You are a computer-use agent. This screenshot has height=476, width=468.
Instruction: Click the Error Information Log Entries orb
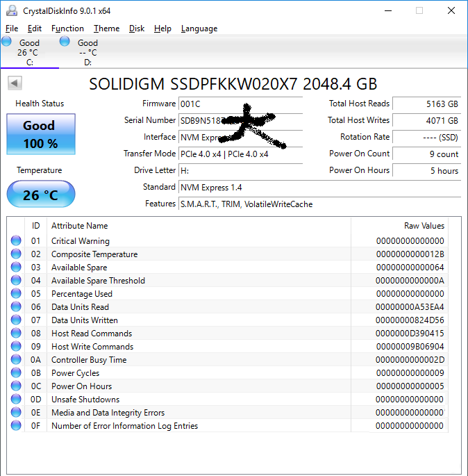pos(16,425)
